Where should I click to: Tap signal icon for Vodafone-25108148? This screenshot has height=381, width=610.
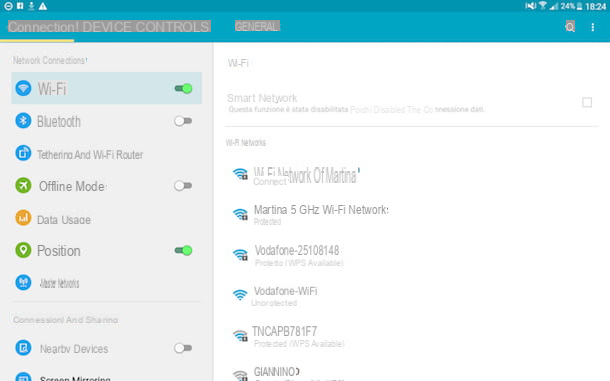pyautogui.click(x=240, y=255)
